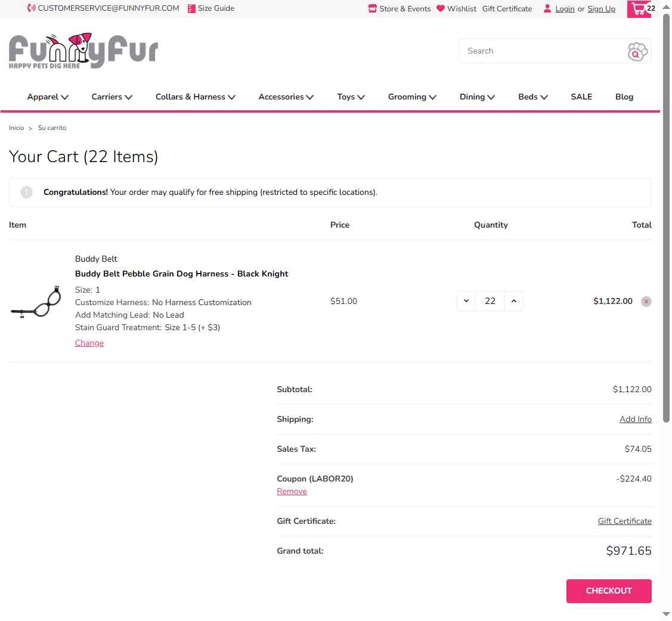Click the phone icon beside customer service email
672x621 pixels.
31,8
